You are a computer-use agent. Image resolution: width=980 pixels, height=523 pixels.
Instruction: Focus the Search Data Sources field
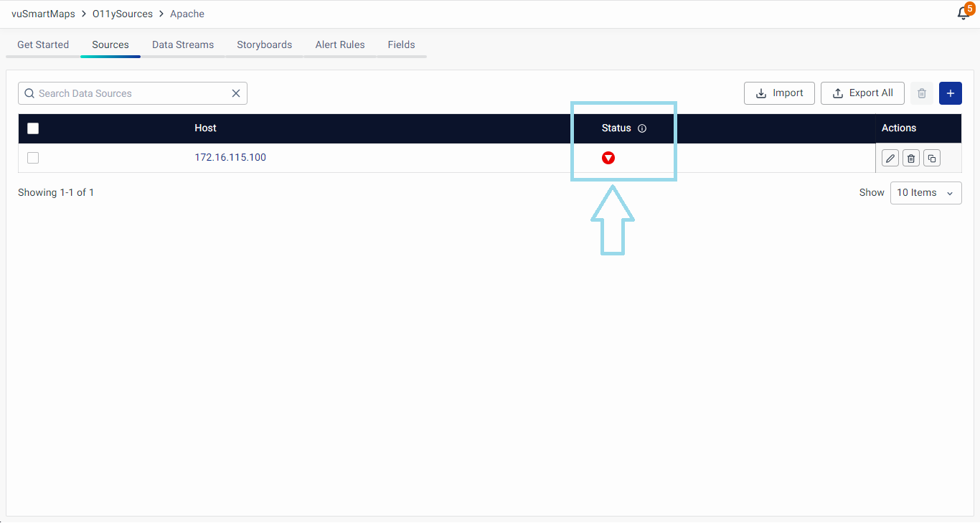pos(129,93)
